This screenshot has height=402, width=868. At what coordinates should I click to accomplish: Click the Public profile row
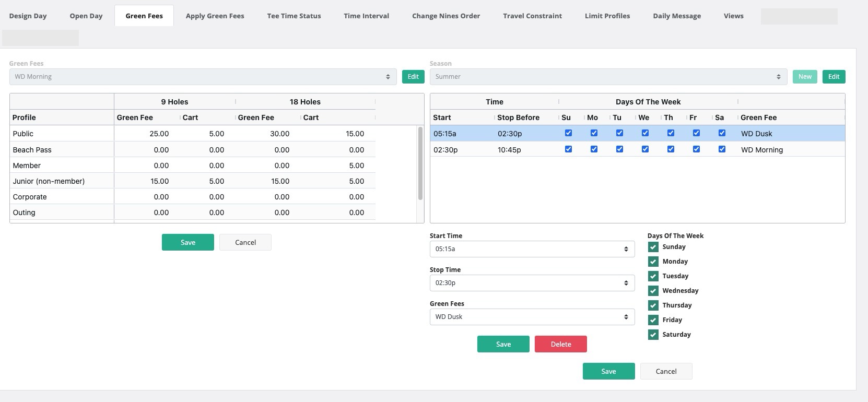pos(192,134)
